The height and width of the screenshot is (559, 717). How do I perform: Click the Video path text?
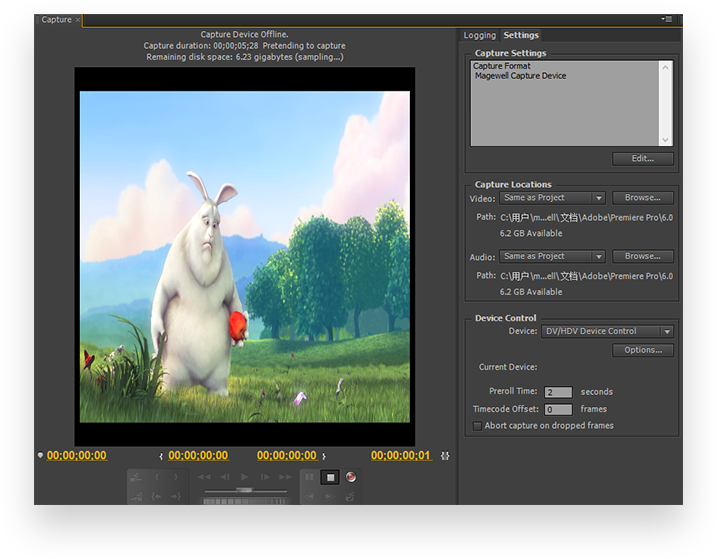(x=586, y=218)
